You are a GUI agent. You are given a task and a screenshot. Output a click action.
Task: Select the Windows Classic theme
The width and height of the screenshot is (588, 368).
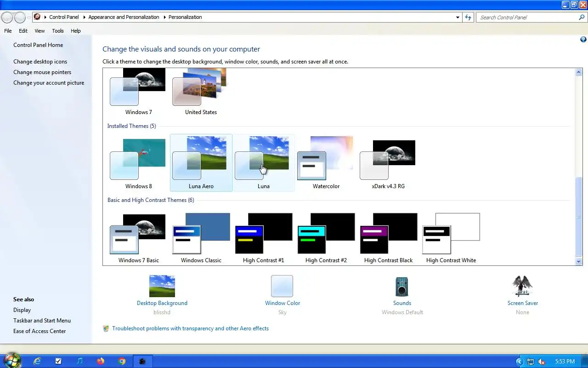pyautogui.click(x=201, y=237)
